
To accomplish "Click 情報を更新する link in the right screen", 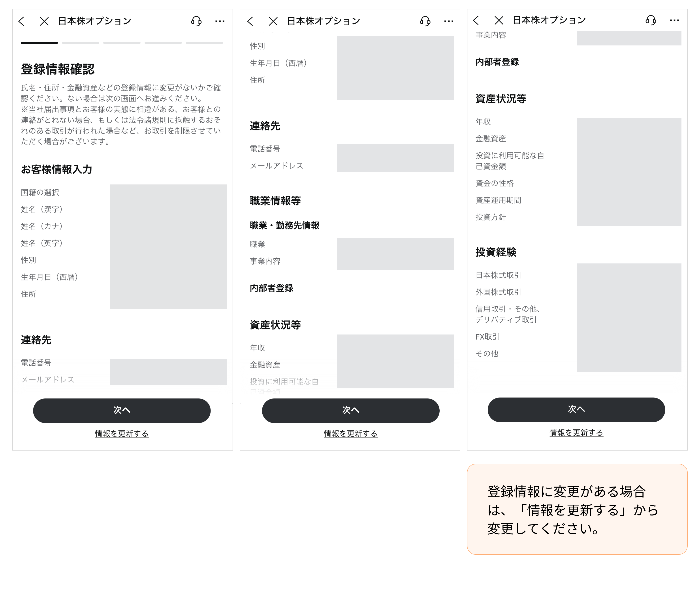I will tap(576, 432).
